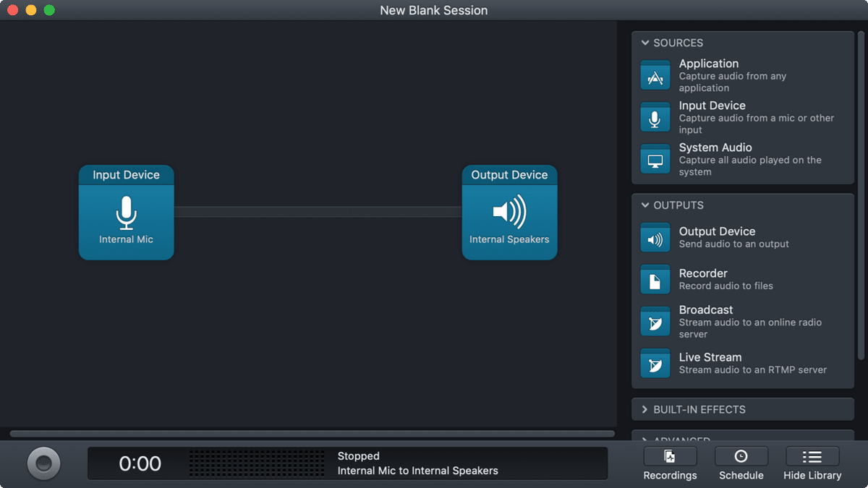The width and height of the screenshot is (868, 488).
Task: Click the Internal Mic label
Action: coord(127,239)
